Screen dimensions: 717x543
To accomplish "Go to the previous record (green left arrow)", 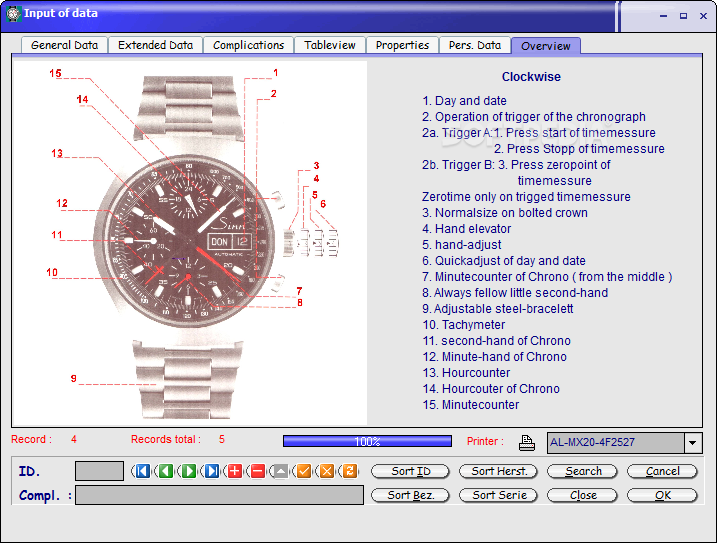I will point(165,471).
